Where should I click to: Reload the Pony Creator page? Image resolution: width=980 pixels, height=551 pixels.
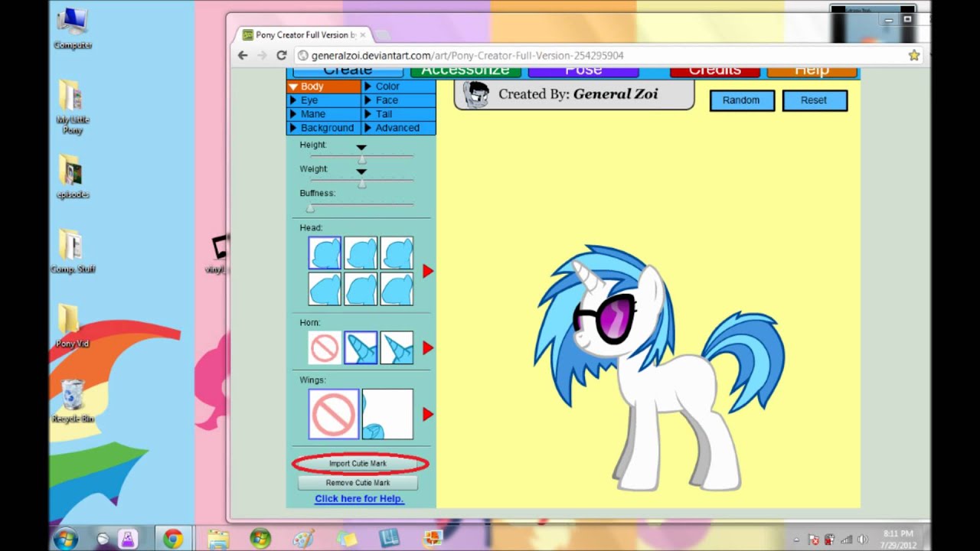[x=282, y=55]
